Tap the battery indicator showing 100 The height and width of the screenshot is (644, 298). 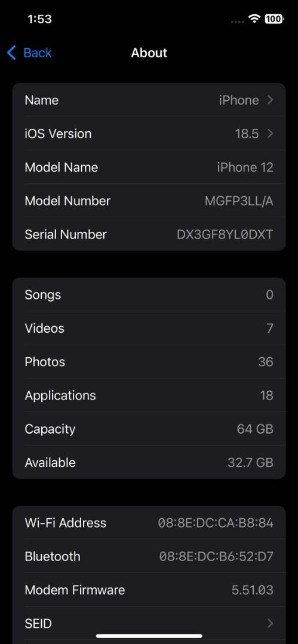tap(274, 19)
